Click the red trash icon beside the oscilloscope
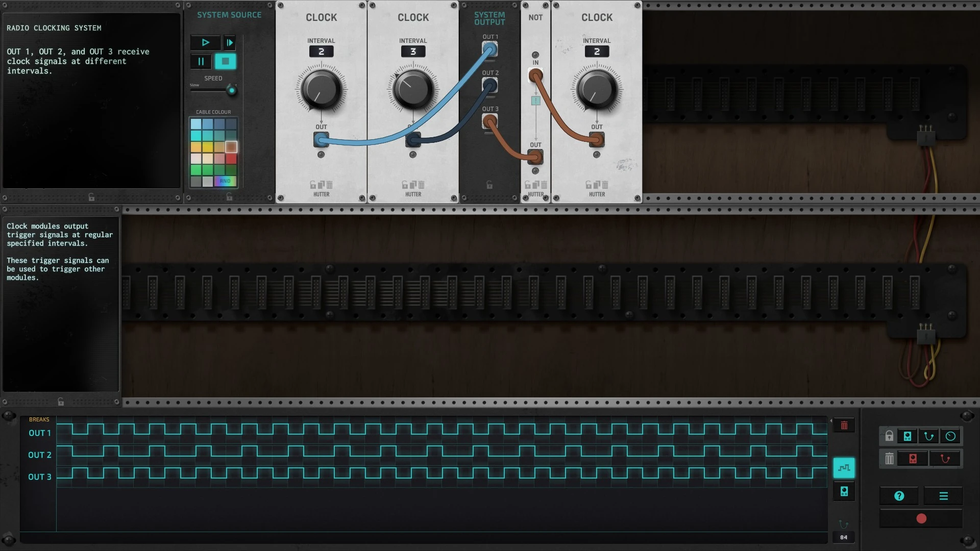The image size is (980, 551). [844, 425]
